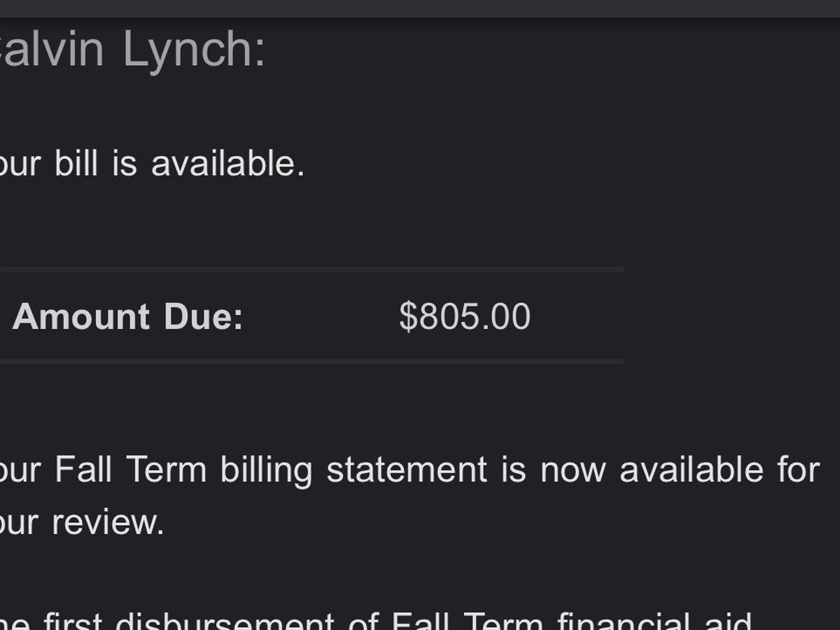Click "Fall" in the billing statement sentence
This screenshot has width=840, height=630.
pos(84,470)
